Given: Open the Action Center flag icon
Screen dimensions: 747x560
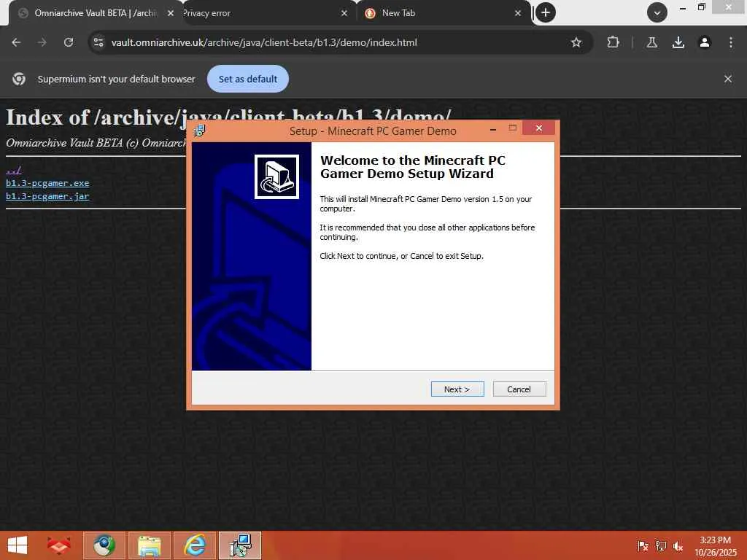Looking at the screenshot, I should click(x=643, y=545).
